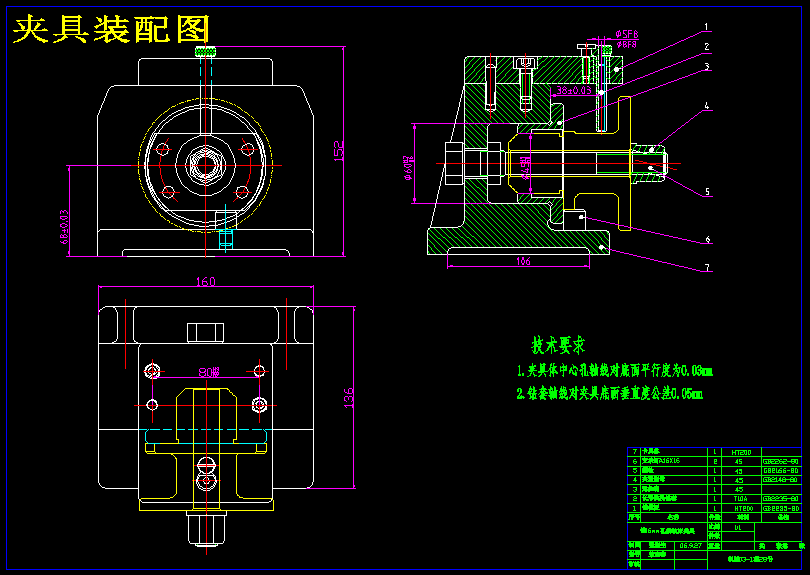Click technical requirement line with 0.03mm
Image resolution: width=810 pixels, height=575 pixels.
[615, 370]
